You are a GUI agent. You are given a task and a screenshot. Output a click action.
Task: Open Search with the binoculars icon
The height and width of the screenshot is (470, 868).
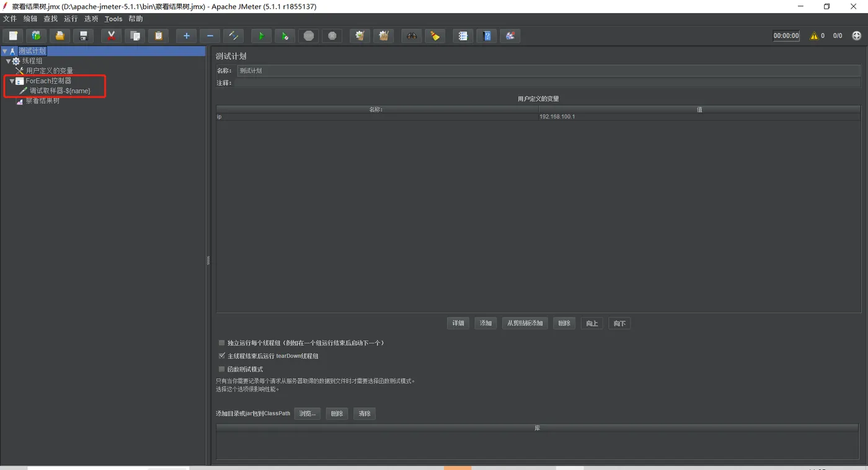412,36
